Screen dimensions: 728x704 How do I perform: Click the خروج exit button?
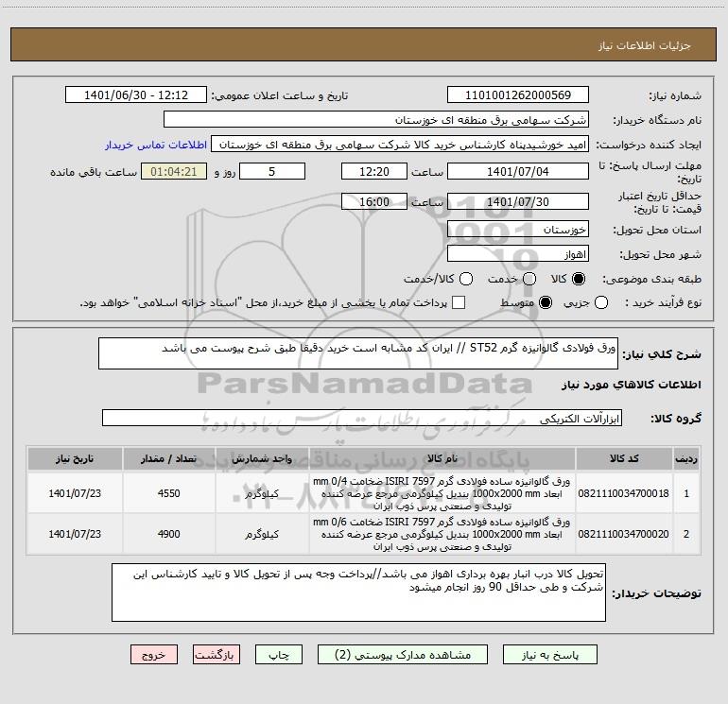[154, 655]
